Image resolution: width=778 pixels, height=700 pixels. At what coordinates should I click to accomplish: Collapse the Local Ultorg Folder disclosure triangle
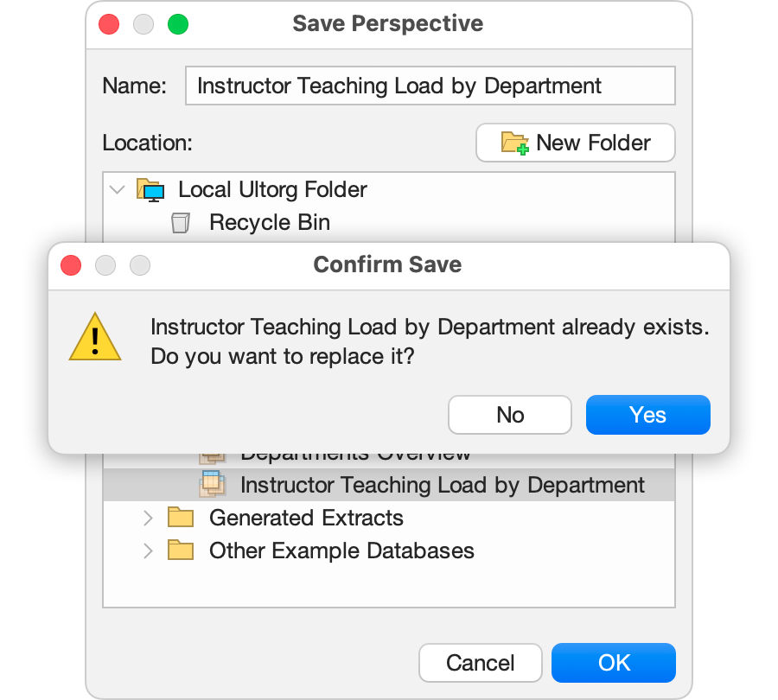118,189
